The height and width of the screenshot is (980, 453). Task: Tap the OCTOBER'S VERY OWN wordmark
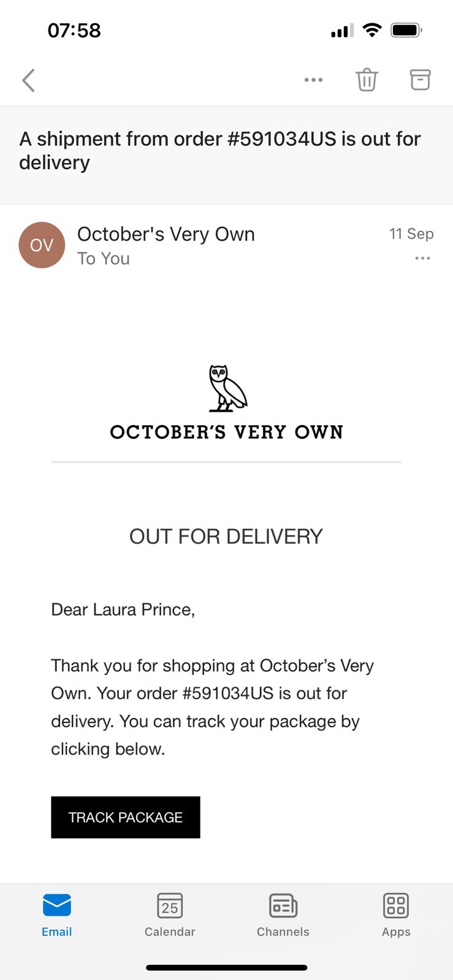pyautogui.click(x=227, y=432)
